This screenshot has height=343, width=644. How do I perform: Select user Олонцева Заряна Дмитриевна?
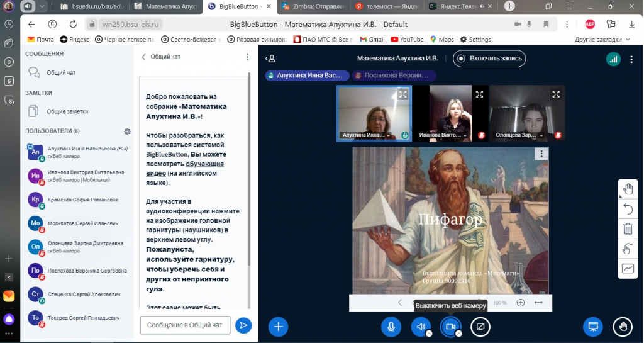[78, 247]
